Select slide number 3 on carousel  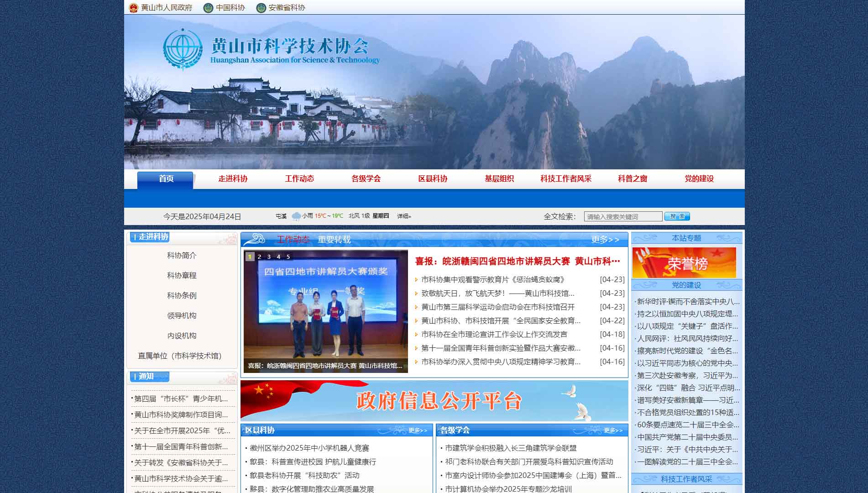point(269,257)
